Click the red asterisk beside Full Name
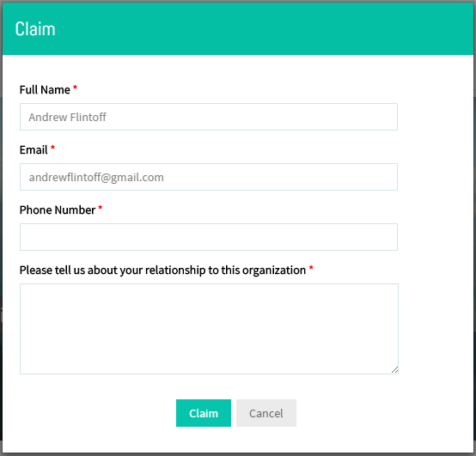Viewport: 476px width, 456px height. point(75,88)
